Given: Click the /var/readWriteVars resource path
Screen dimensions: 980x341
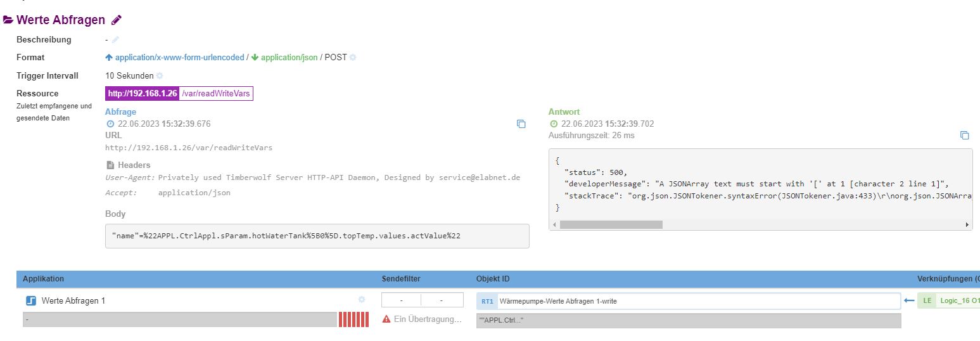Looking at the screenshot, I should pyautogui.click(x=216, y=93).
